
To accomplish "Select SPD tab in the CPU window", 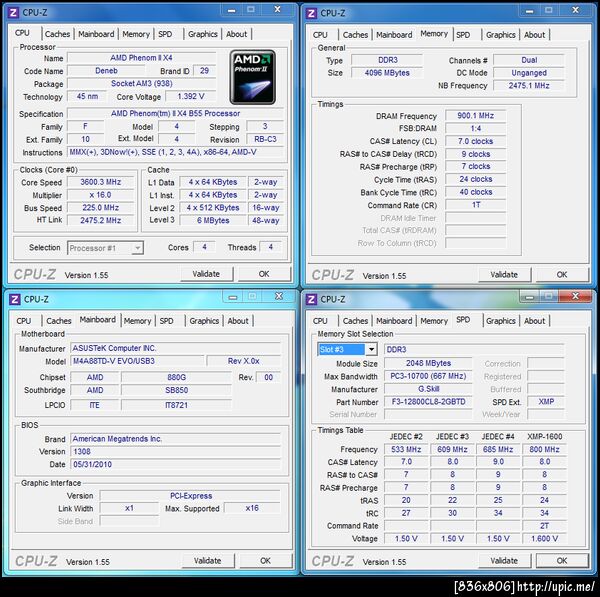I will coord(165,34).
